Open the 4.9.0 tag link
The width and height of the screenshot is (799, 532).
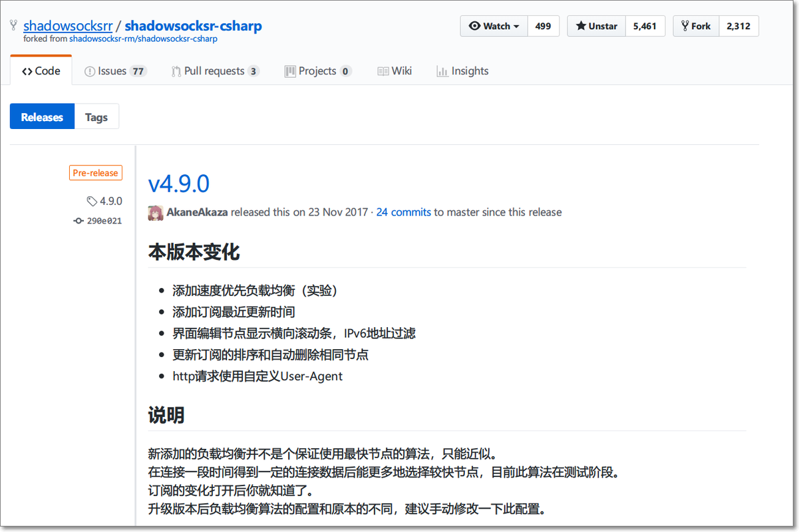pyautogui.click(x=111, y=201)
